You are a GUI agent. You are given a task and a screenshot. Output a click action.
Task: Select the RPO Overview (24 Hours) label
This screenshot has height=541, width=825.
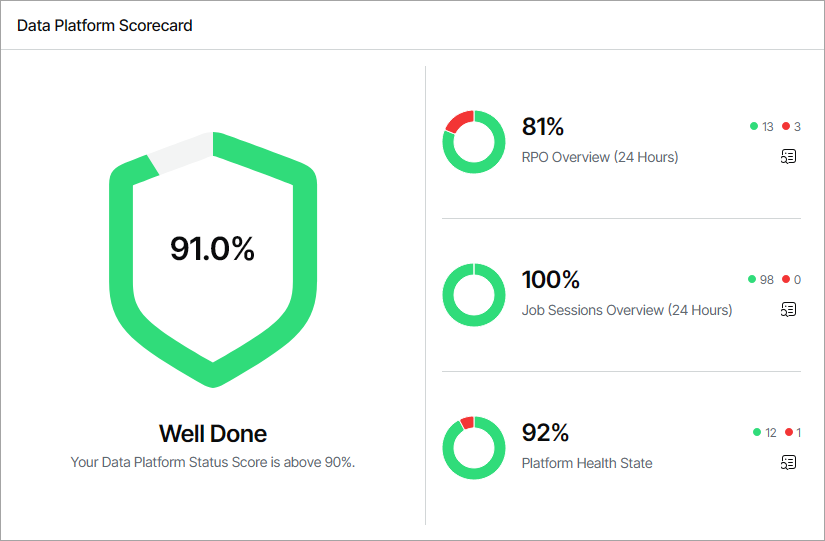click(x=600, y=157)
